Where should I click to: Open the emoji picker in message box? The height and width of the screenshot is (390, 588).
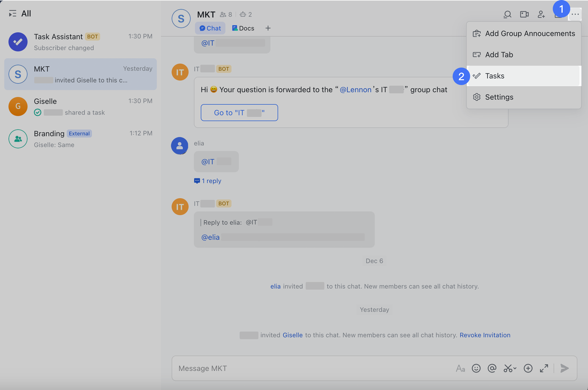476,368
